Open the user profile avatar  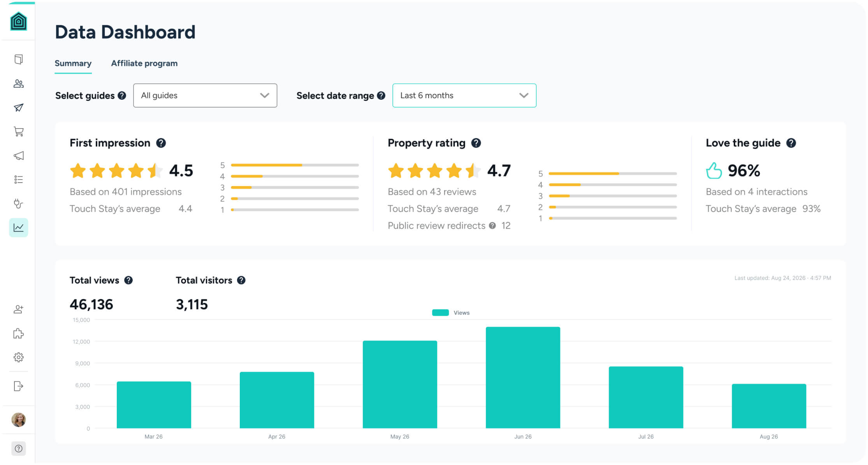point(18,419)
